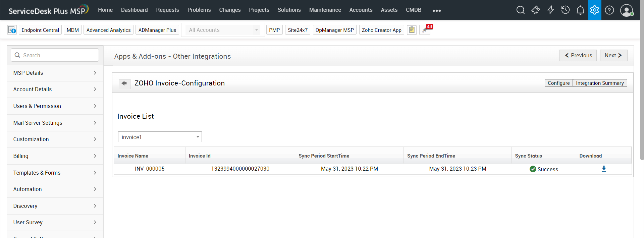Screen dimensions: 644x238
Task: Open the Projects tab
Action: (259, 10)
